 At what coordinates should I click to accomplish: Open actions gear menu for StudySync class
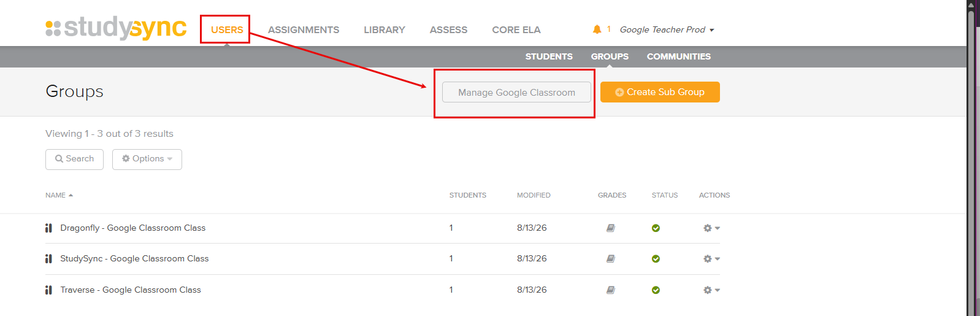[x=711, y=259]
